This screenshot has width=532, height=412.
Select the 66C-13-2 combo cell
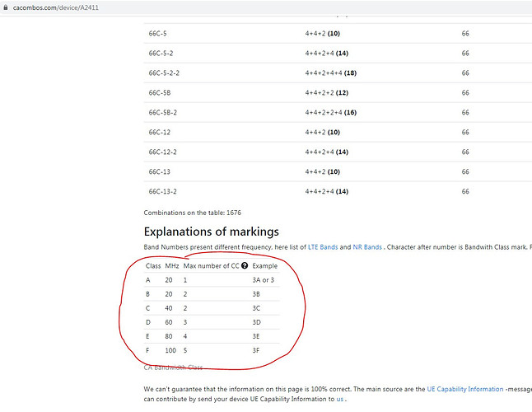162,191
